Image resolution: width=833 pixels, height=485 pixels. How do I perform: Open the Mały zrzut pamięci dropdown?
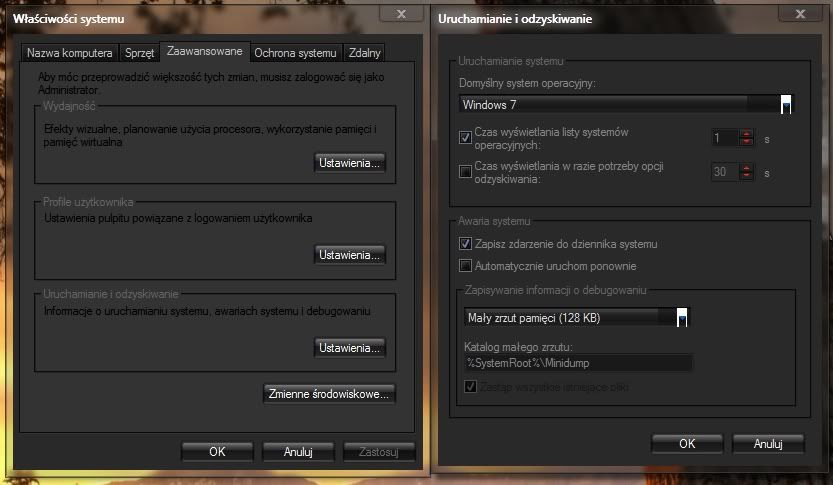point(682,318)
